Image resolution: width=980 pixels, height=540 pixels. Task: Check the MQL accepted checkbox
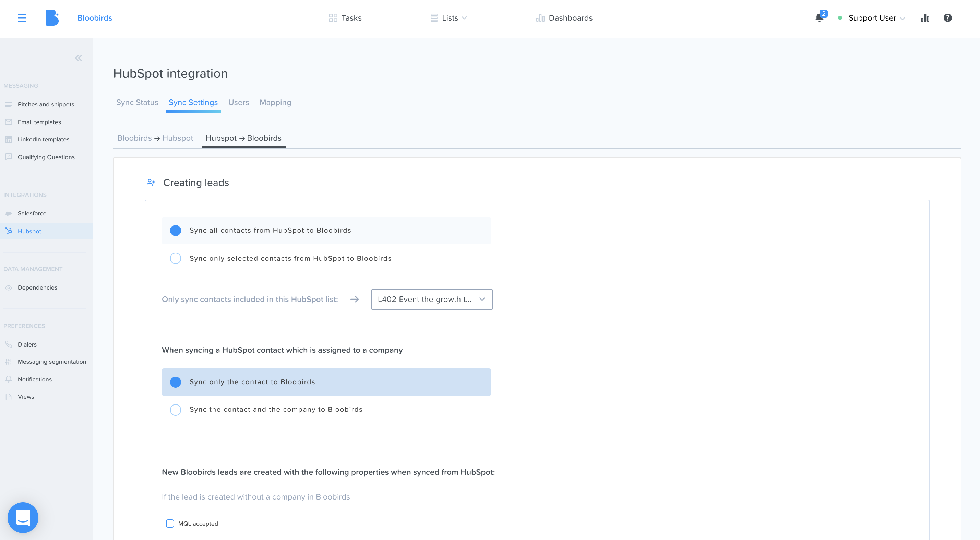pyautogui.click(x=170, y=523)
